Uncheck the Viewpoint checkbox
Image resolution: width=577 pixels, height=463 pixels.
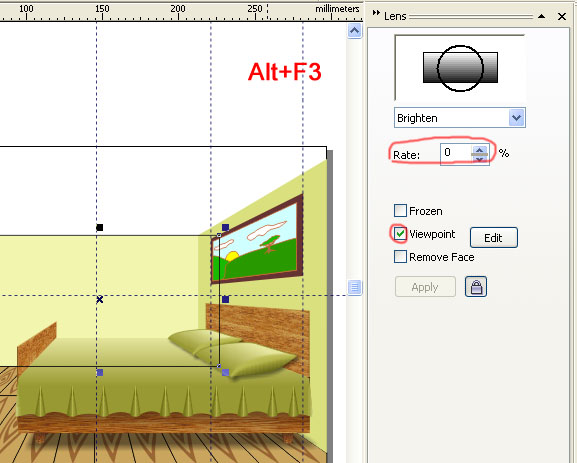coord(400,234)
